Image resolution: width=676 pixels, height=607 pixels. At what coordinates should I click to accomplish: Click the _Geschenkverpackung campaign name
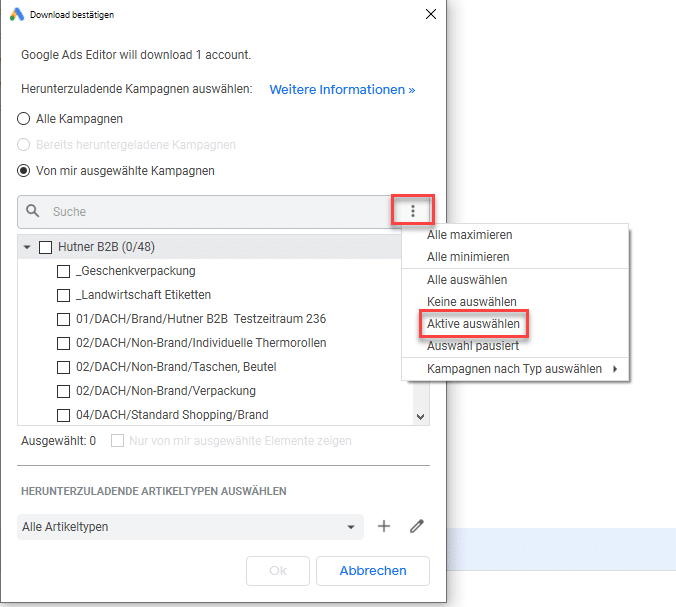136,271
